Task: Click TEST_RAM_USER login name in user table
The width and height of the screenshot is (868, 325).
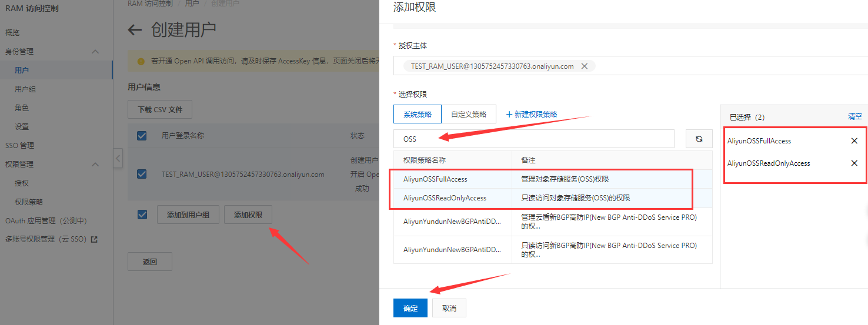Action: (x=243, y=174)
